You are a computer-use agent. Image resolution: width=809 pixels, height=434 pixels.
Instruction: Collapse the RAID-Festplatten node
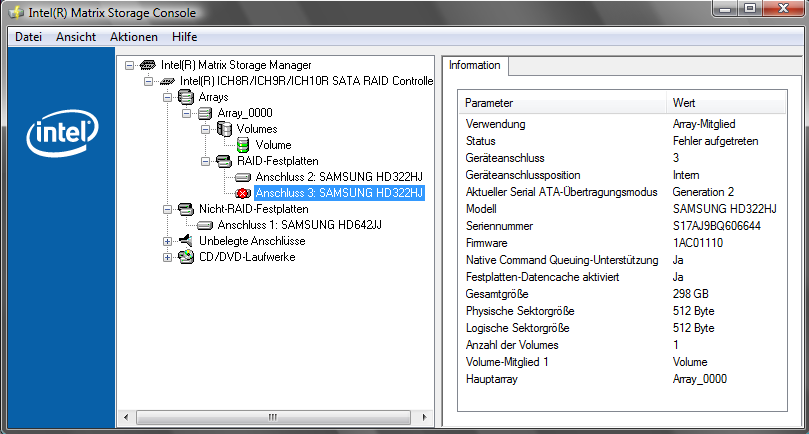(205, 161)
